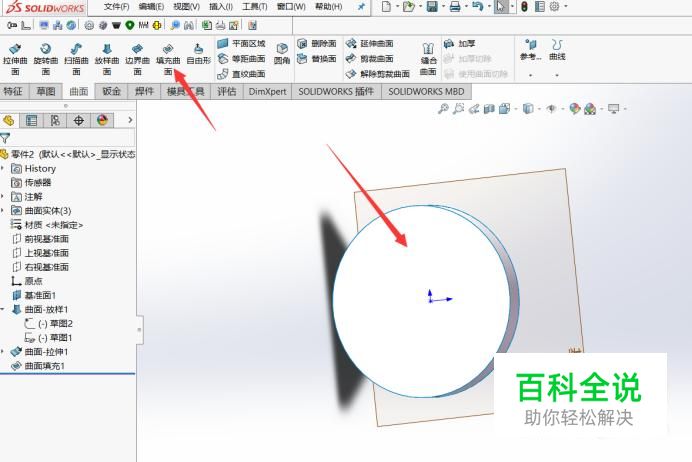Switch to the 钣金 tab

(111, 91)
